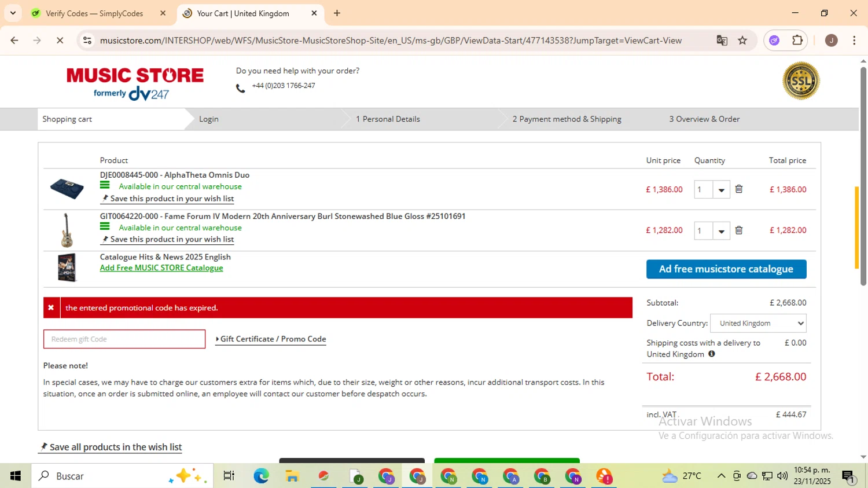
Task: Click the SSL security badge
Action: [x=801, y=81]
